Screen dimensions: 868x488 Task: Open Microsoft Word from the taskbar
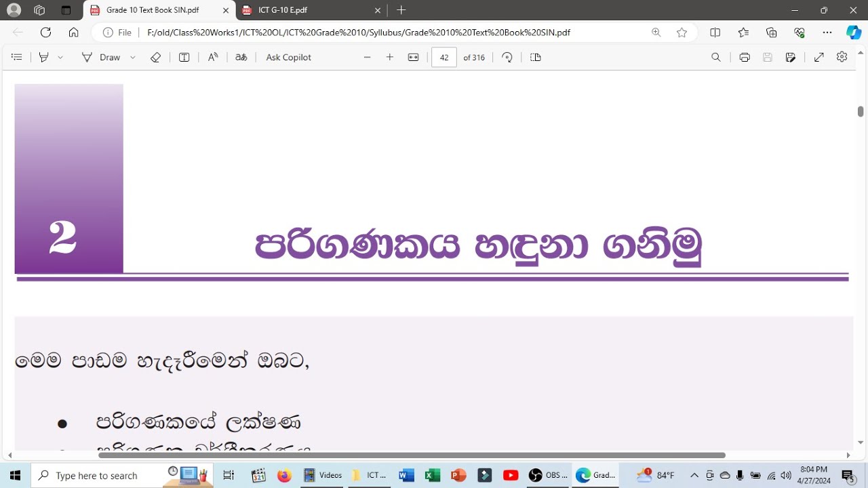[407, 476]
